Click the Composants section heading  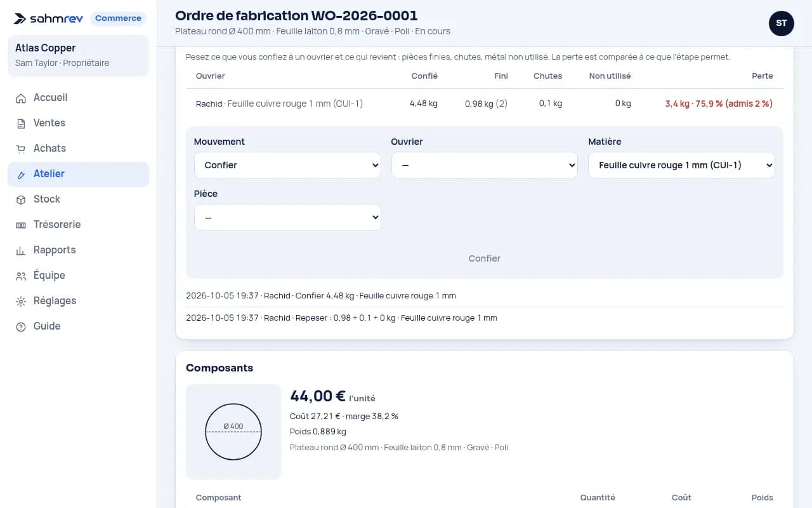tap(219, 368)
